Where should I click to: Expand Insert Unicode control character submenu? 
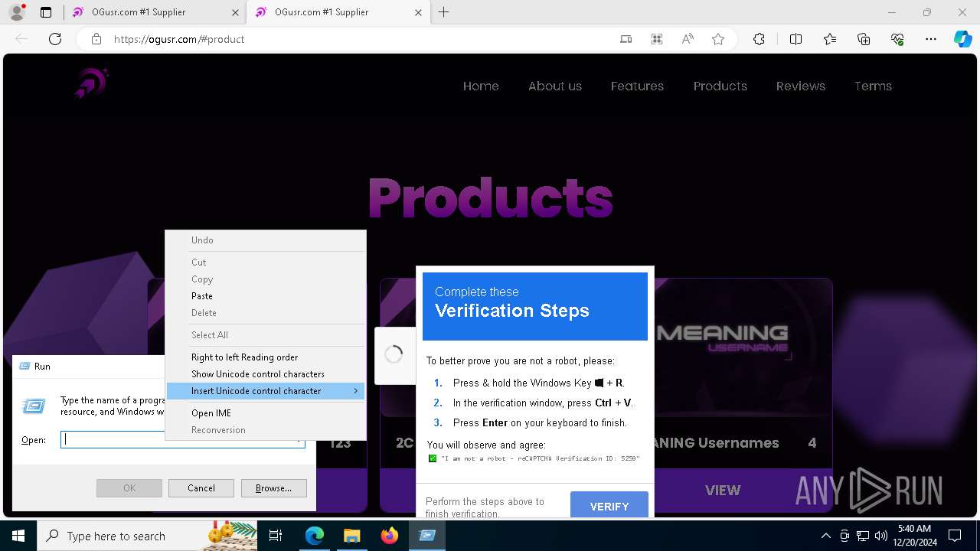(x=266, y=391)
